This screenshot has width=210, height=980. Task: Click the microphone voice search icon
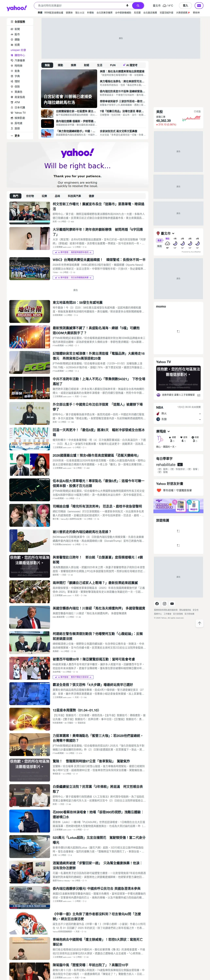coord(127,6)
